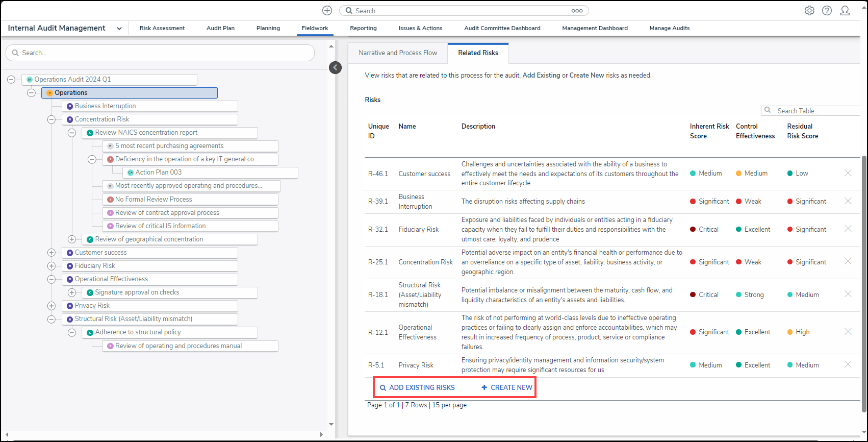Select Action Plan 003 tree item
Viewport: 868px width, 442px height.
click(x=159, y=173)
